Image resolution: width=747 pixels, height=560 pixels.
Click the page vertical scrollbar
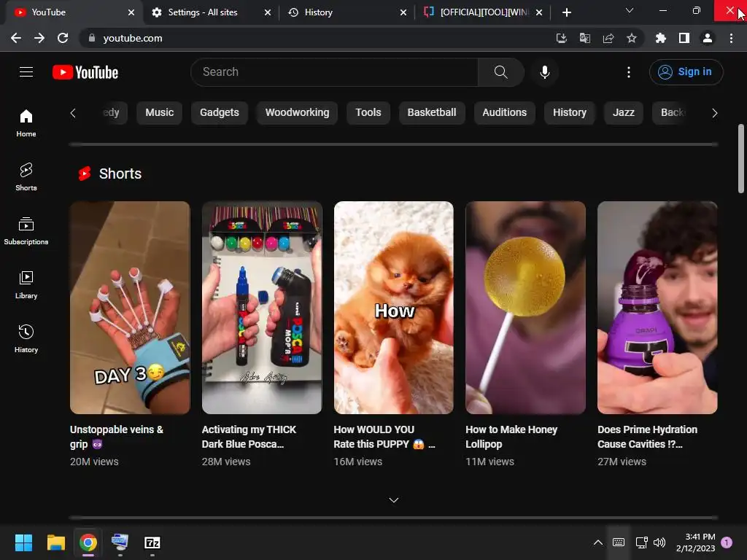(741, 158)
